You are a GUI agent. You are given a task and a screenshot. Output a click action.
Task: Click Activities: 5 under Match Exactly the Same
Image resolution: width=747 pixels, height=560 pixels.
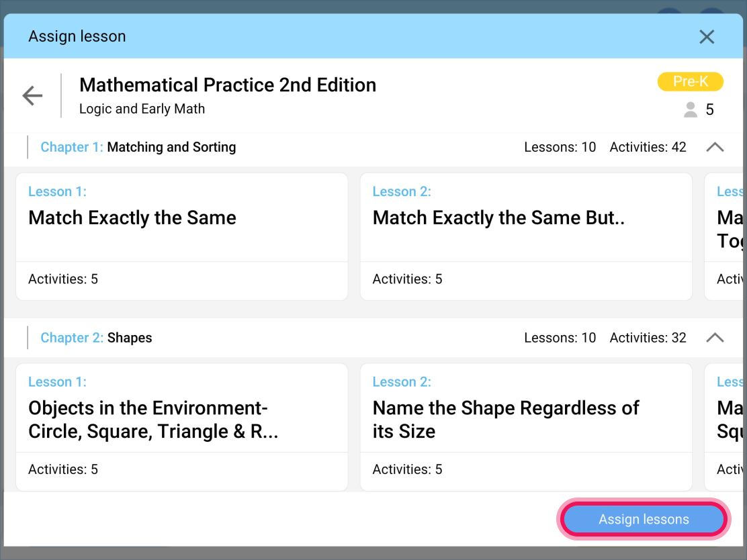pos(63,279)
